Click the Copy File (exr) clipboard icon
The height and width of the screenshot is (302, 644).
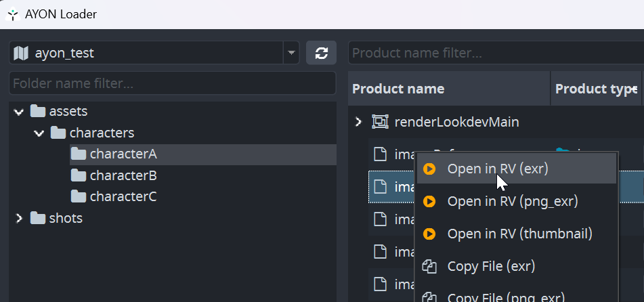click(x=429, y=267)
